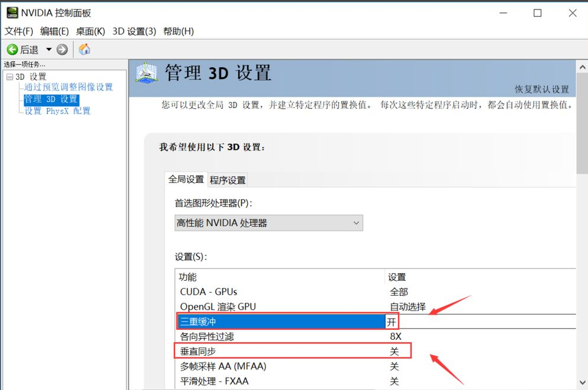Switch to the 全局设置 tab

pyautogui.click(x=186, y=179)
